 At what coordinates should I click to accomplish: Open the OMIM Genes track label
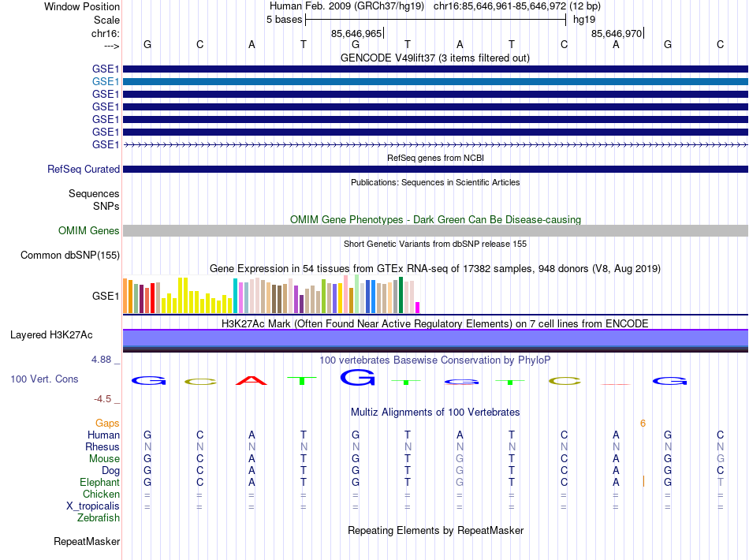[x=89, y=231]
